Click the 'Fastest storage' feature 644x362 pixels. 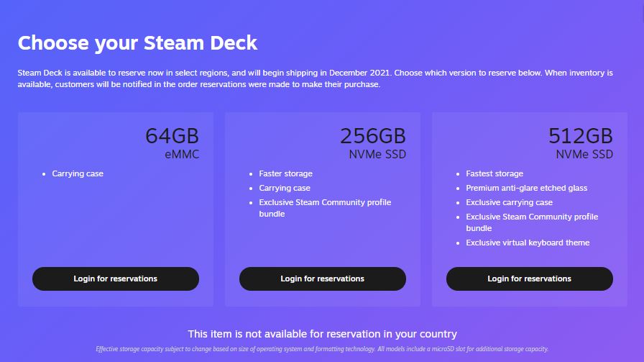coord(494,173)
